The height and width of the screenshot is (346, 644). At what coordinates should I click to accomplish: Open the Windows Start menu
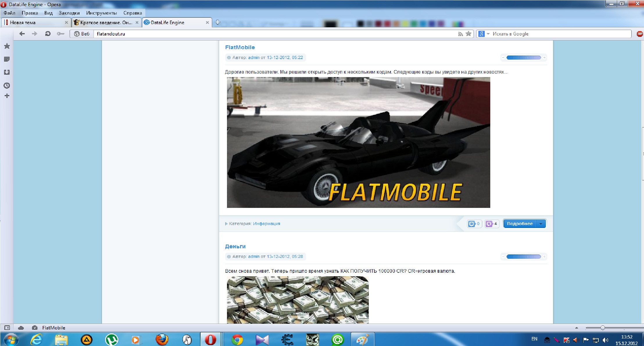point(11,340)
